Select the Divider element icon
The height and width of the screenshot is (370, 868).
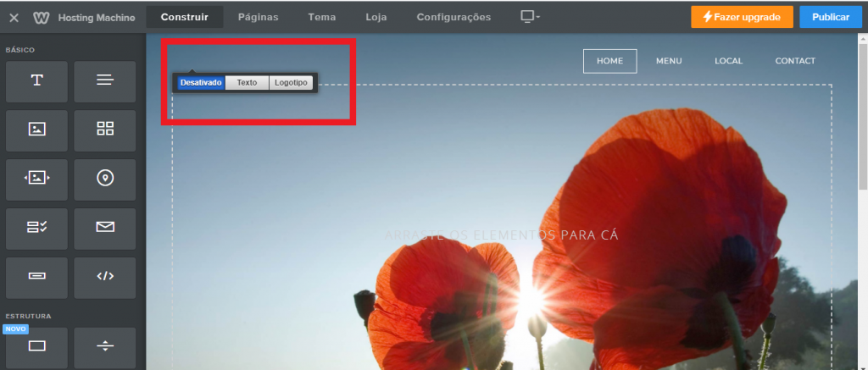point(104,348)
